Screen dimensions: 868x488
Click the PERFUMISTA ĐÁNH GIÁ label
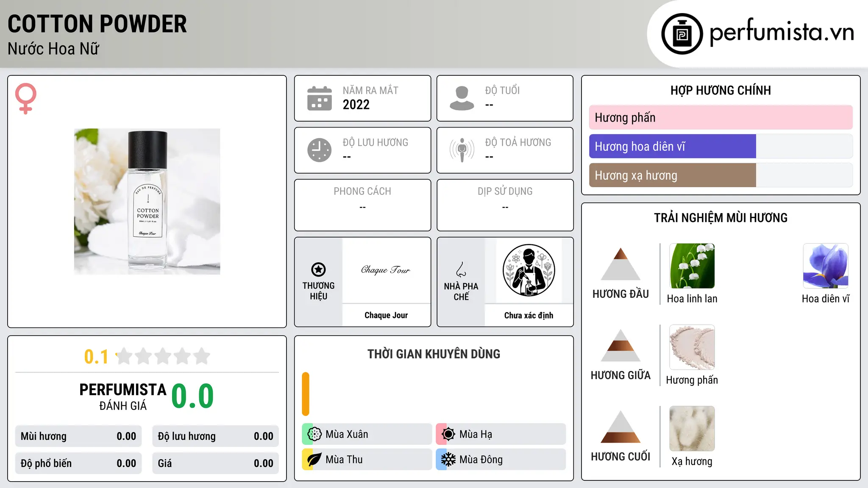123,396
